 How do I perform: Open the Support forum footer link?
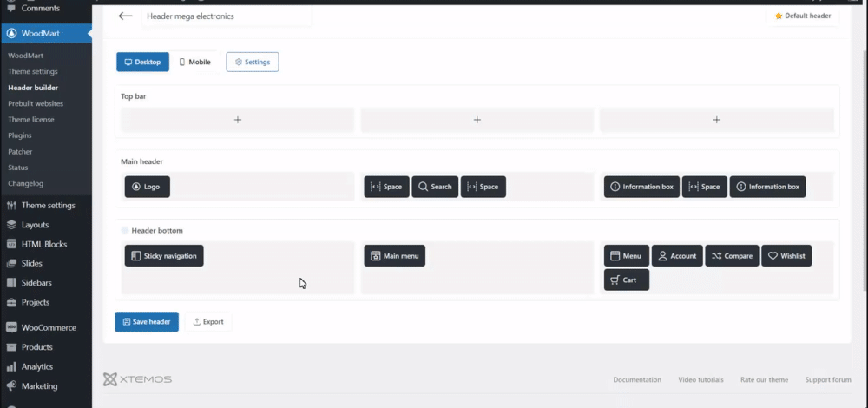click(x=827, y=379)
